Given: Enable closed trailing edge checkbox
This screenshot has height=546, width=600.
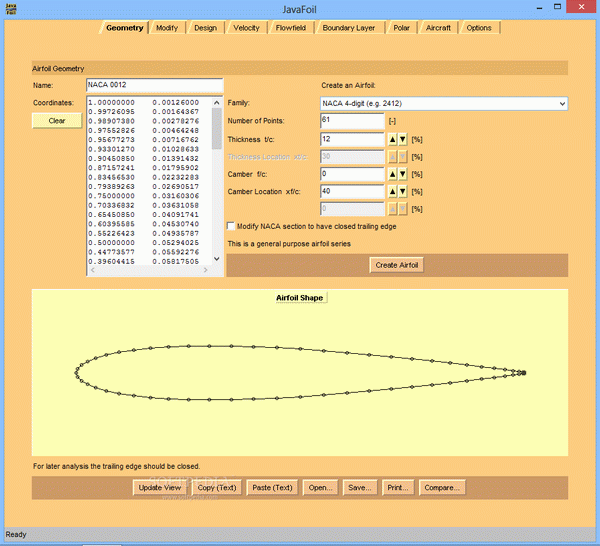Looking at the screenshot, I should (x=231, y=226).
